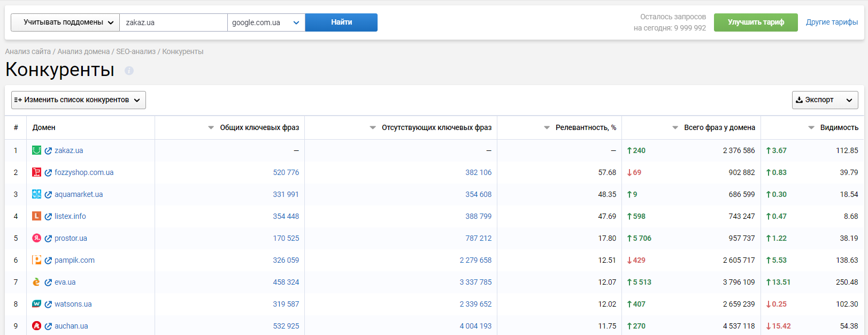Open external link icon for prostor.ua
Viewport: 868px width, 335px height.
point(48,239)
